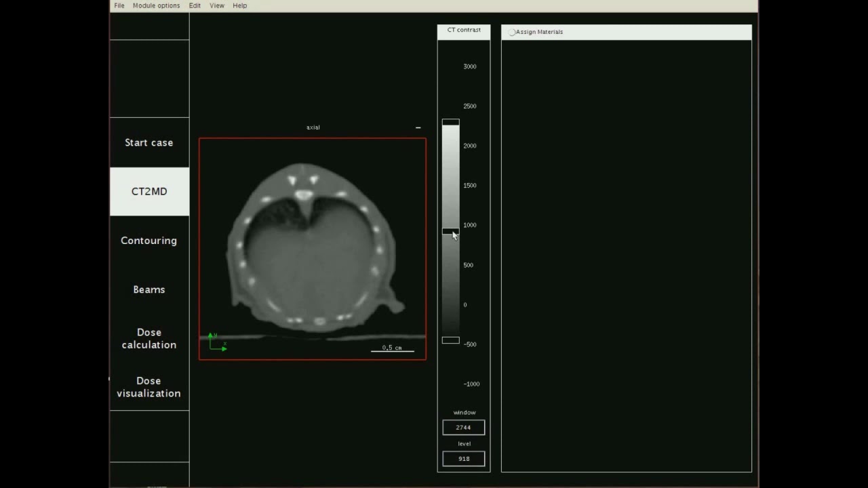Image resolution: width=868 pixels, height=488 pixels.
Task: Click the -500 tick label on contrast scale
Action: pos(470,344)
